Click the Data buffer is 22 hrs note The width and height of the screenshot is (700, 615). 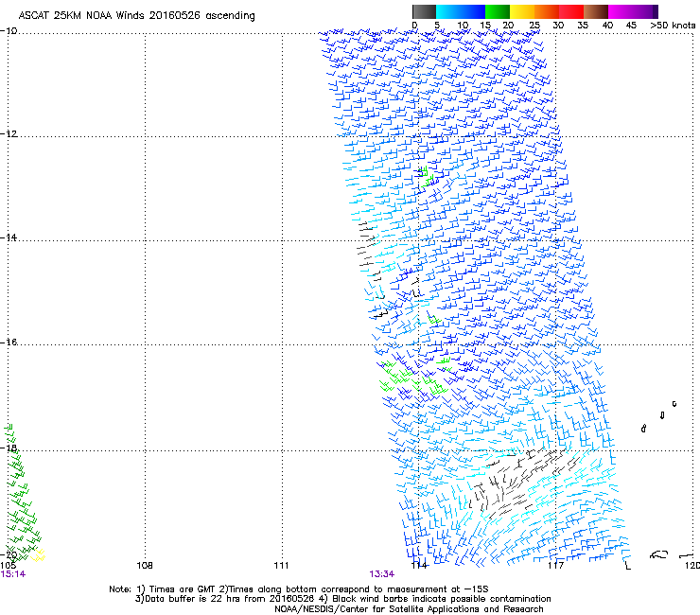342,599
